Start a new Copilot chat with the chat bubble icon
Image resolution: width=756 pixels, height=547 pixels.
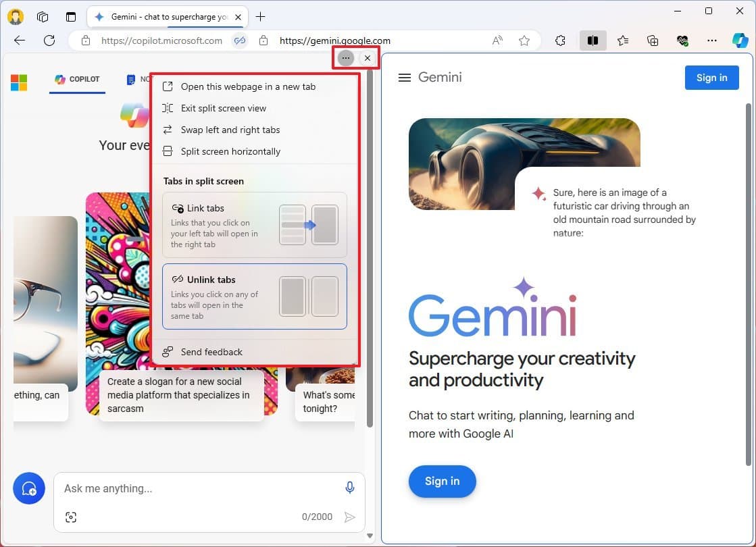pyautogui.click(x=28, y=488)
